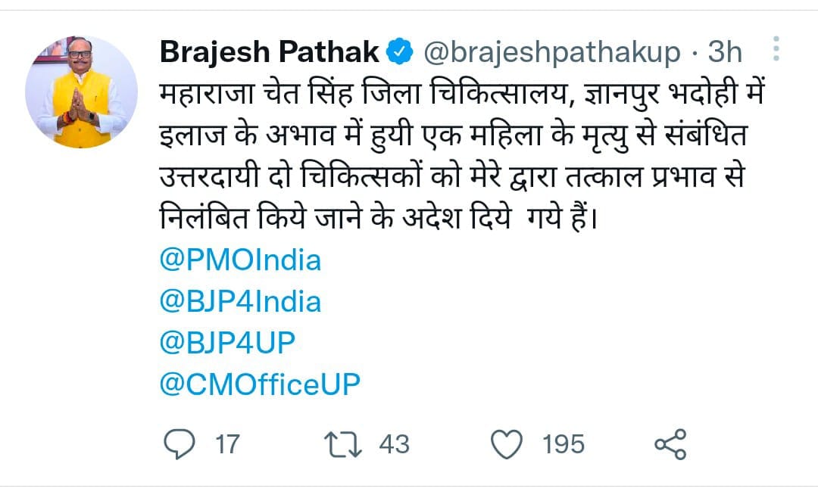Open the @CMOfficeUP mention

tap(260, 385)
